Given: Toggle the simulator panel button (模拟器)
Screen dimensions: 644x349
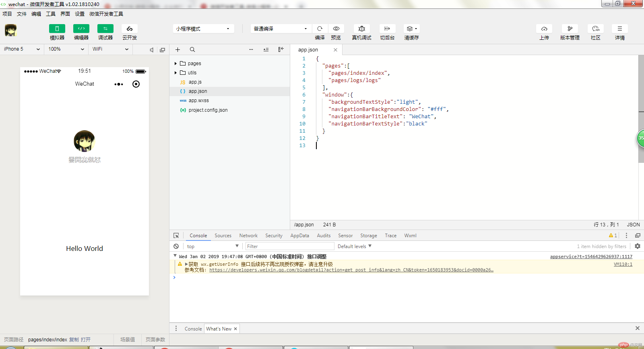Looking at the screenshot, I should [x=57, y=29].
